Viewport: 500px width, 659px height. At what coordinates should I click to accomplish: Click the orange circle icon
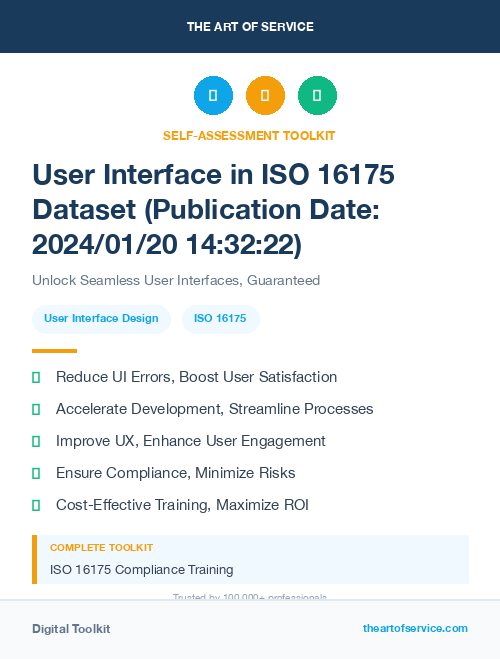[x=265, y=95]
